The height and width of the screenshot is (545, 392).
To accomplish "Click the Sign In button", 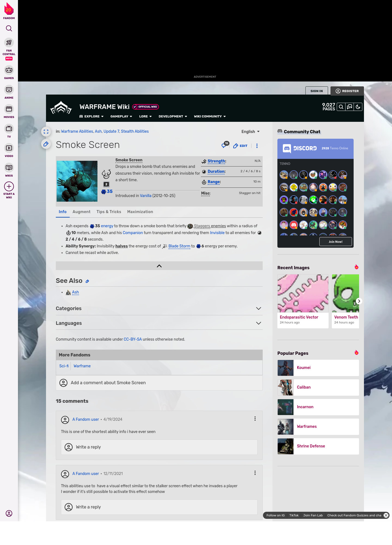I will point(317,91).
